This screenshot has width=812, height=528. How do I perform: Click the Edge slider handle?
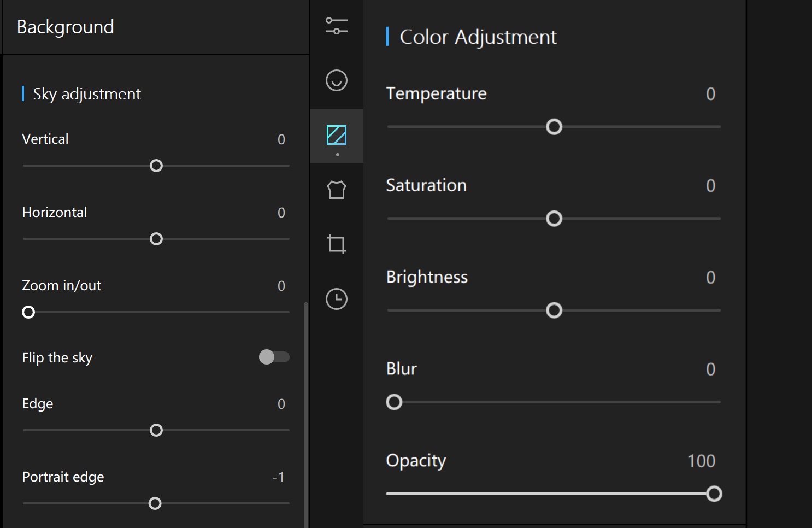click(x=156, y=430)
